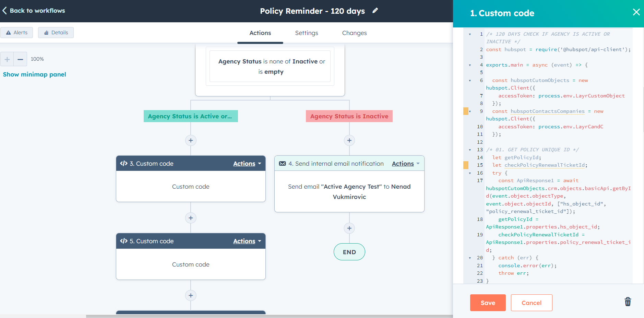The height and width of the screenshot is (318, 644).
Task: Close the Custom code panel
Action: point(636,12)
